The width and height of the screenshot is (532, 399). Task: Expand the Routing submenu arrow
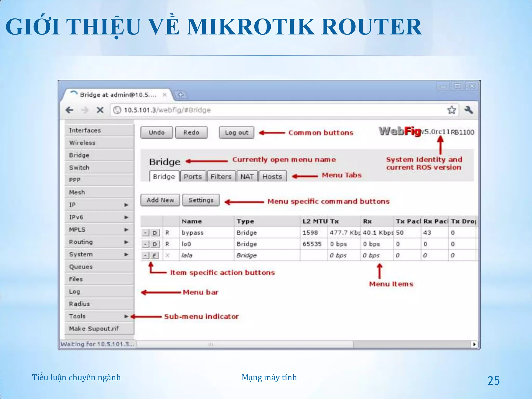pos(127,242)
